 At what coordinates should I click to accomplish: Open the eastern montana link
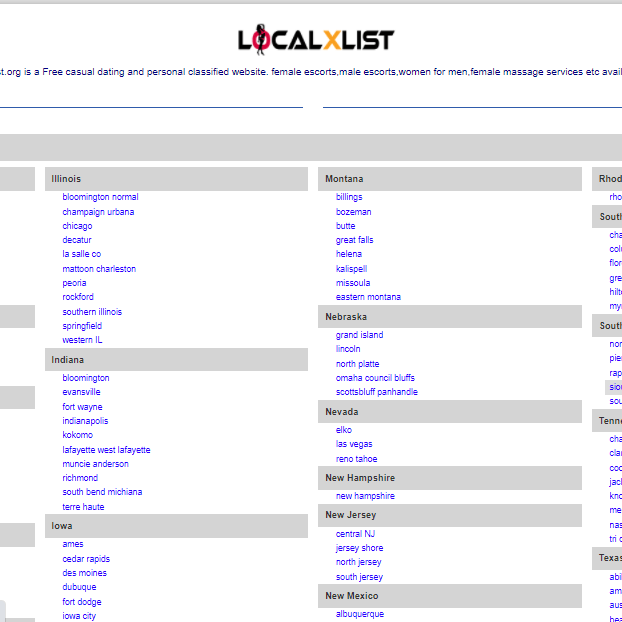(x=368, y=297)
